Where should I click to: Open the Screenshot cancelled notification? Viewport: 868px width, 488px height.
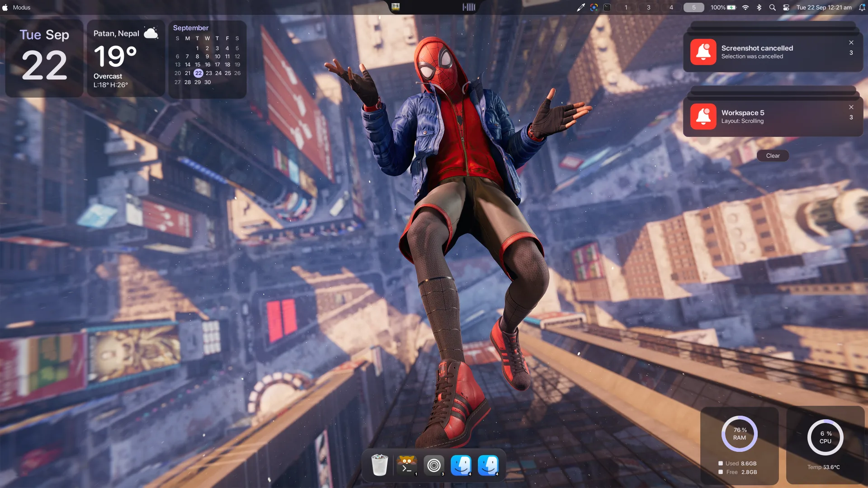(x=773, y=52)
